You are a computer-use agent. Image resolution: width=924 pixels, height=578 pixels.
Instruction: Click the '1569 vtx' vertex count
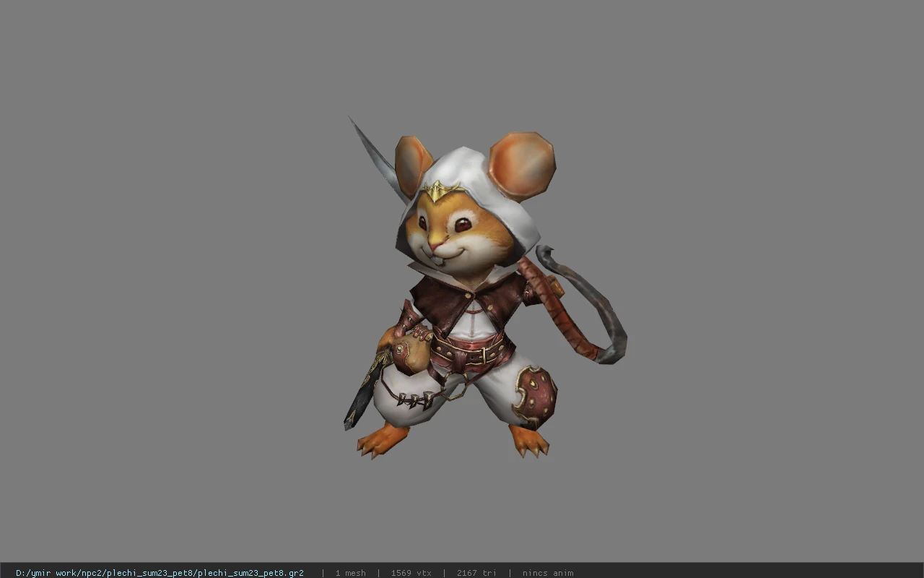(411, 573)
